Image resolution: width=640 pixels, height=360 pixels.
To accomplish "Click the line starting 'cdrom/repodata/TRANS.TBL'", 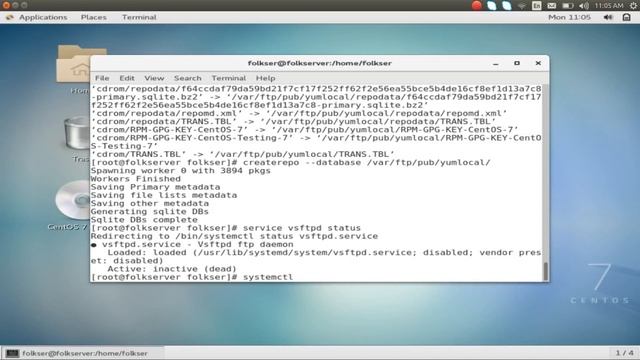I will click(293, 121).
